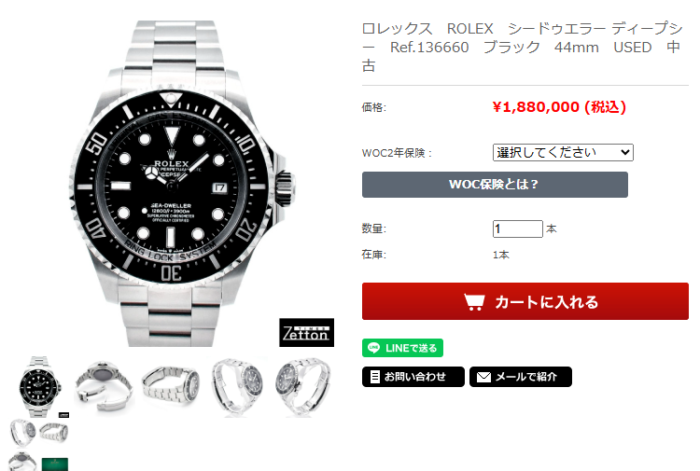Select the caseback view thumbnail
700x471 pixels.
pos(103,387)
